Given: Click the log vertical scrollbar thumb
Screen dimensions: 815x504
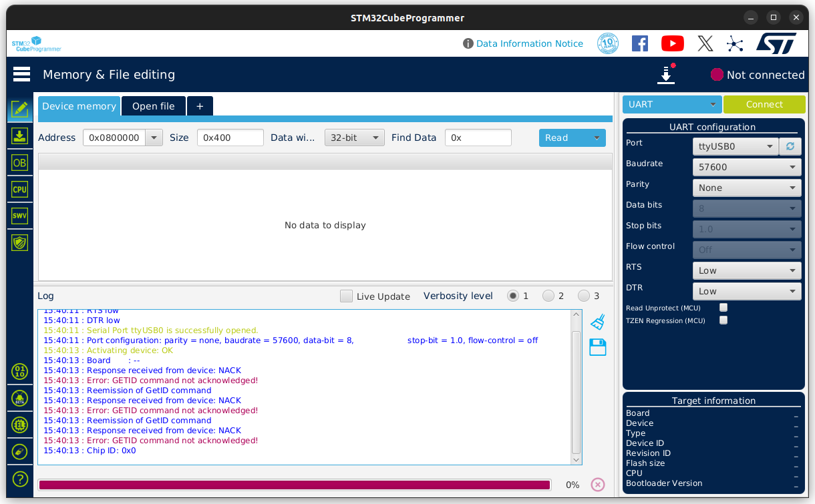Looking at the screenshot, I should tap(577, 393).
